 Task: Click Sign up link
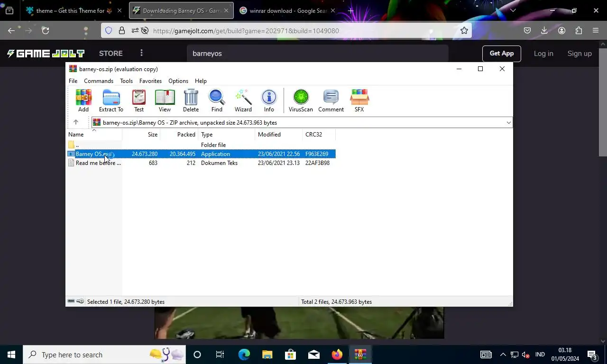click(x=579, y=54)
